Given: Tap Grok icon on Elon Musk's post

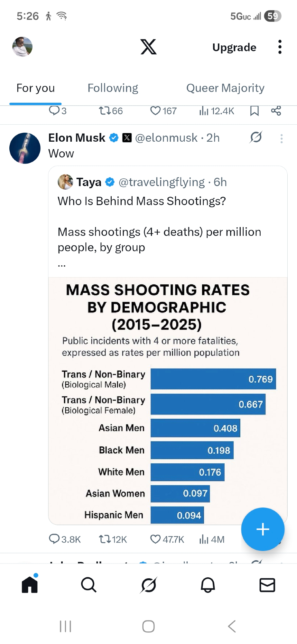Looking at the screenshot, I should click(256, 137).
